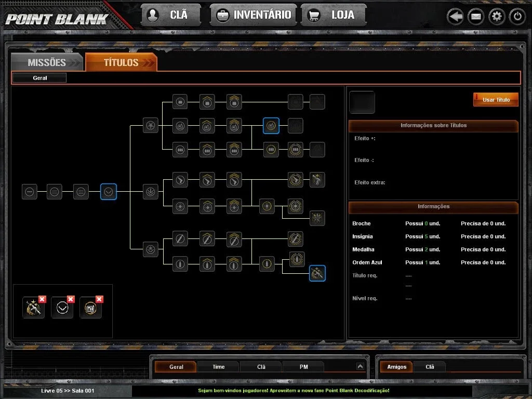Click the equipped rifle emblem slot thumbnail
This screenshot has height=399, width=532.
[33, 308]
